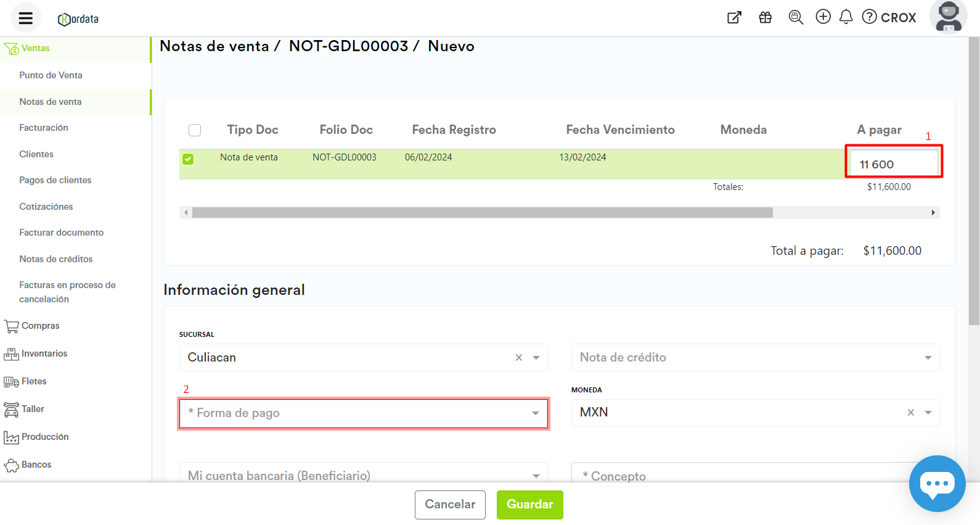Expand the Forma de pago dropdown
This screenshot has height=525, width=980.
(363, 413)
